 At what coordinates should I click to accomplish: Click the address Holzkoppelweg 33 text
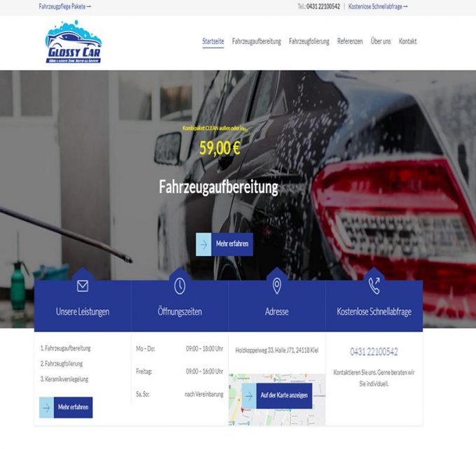click(277, 350)
